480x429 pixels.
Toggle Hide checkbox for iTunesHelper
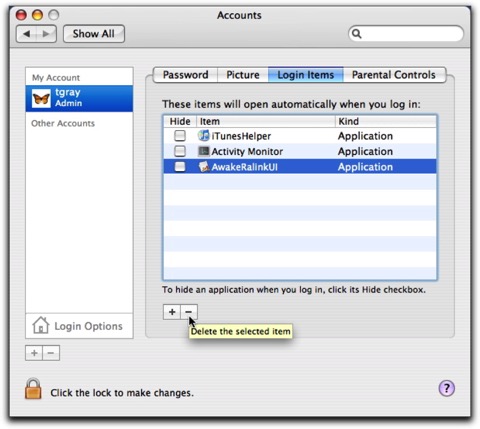pos(180,136)
